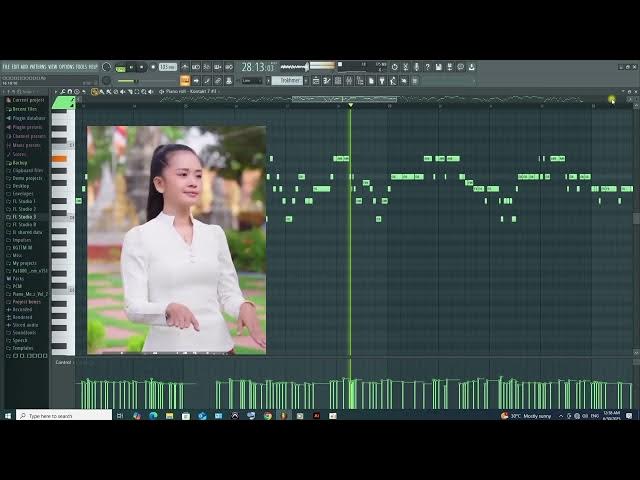Viewport: 640px width, 480px height.
Task: Click the taskbar search box
Action: [64, 416]
